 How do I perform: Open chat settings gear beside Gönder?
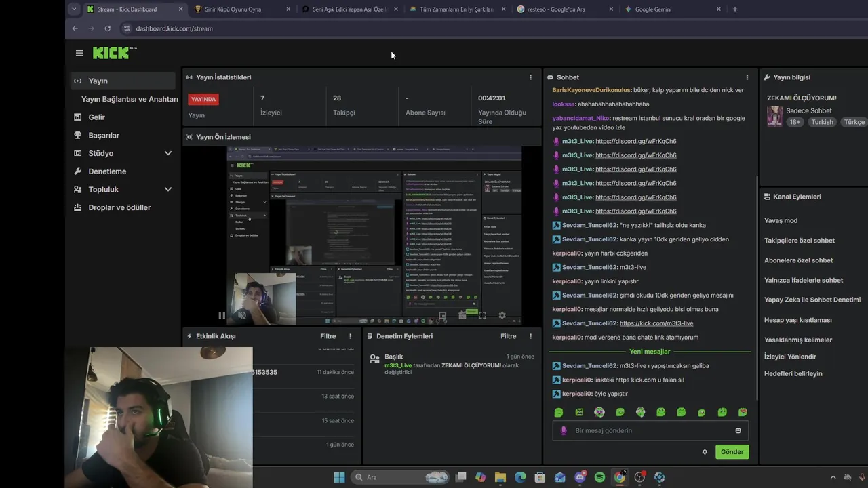coord(705,452)
